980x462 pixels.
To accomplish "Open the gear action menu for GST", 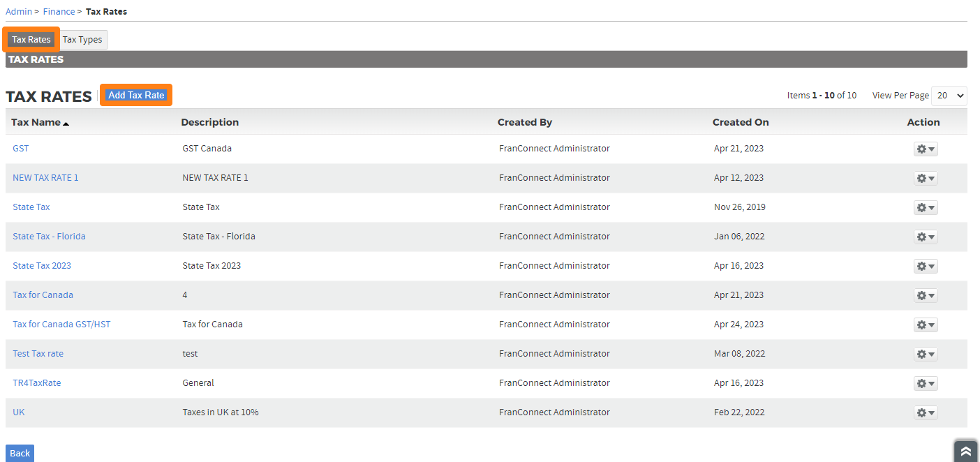I will coord(926,149).
